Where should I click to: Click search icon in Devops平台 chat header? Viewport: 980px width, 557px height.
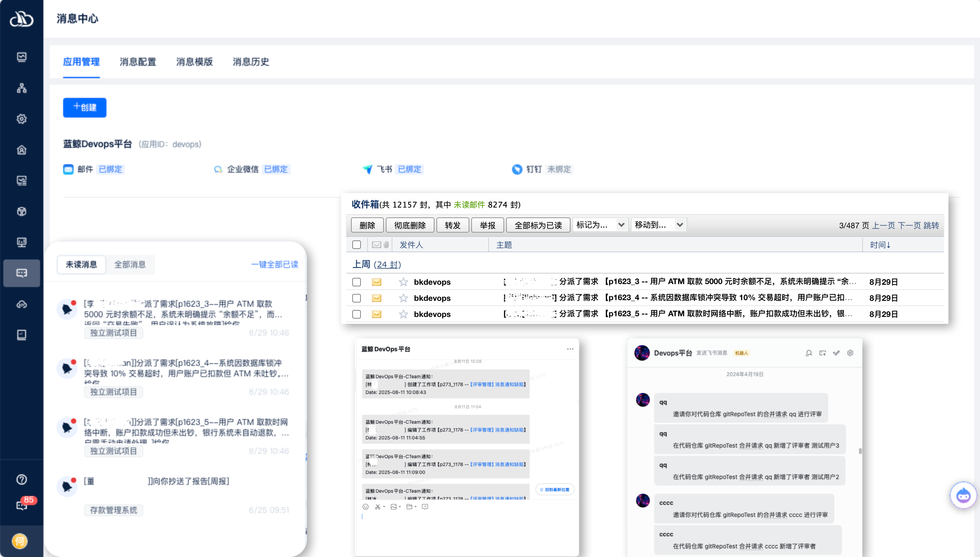(x=808, y=353)
